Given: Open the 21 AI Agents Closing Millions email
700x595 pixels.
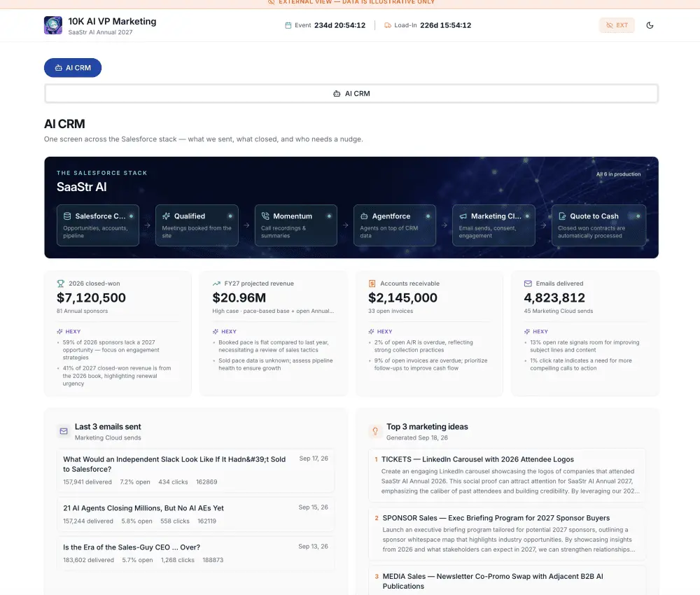Looking at the screenshot, I should (x=195, y=514).
